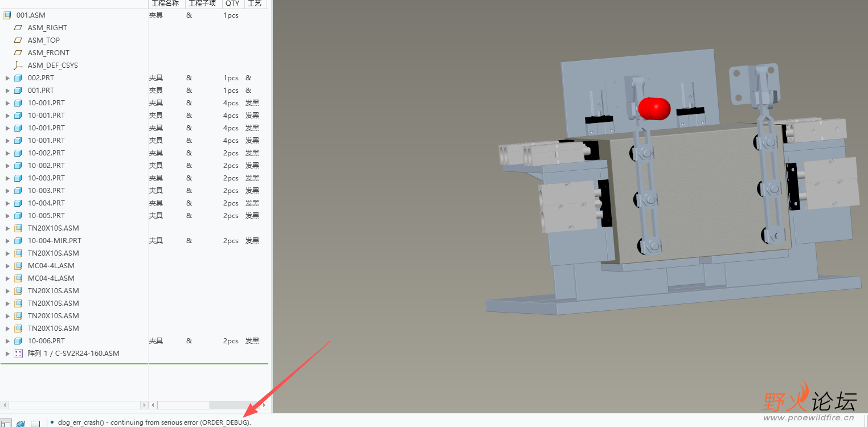This screenshot has height=427, width=868.
Task: Expand the 10-005.PRT tree node
Action: point(7,216)
